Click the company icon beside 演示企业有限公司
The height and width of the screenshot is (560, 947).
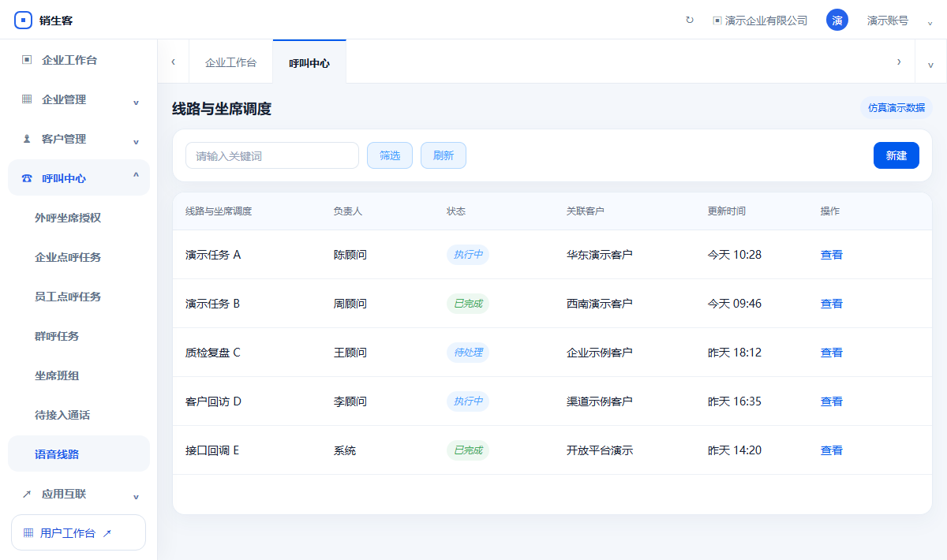pyautogui.click(x=717, y=21)
